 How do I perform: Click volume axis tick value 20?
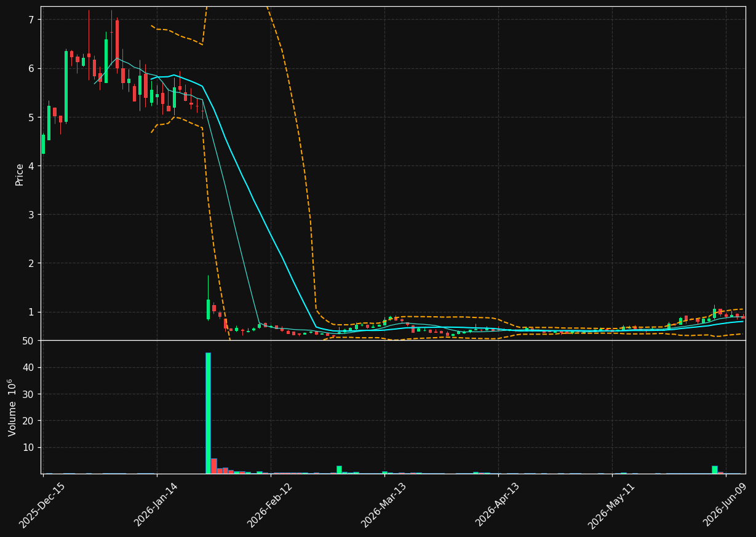28,421
